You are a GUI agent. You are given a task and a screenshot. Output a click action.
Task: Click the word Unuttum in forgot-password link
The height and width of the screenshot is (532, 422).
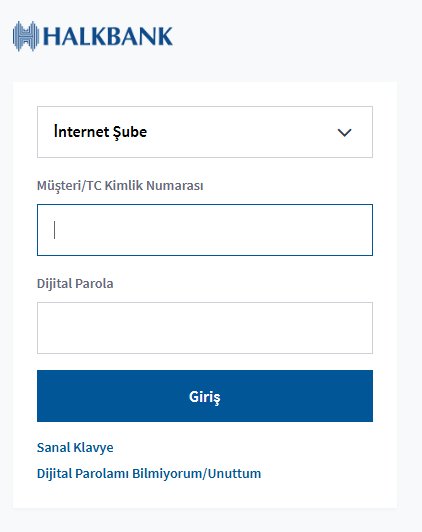tap(234, 473)
